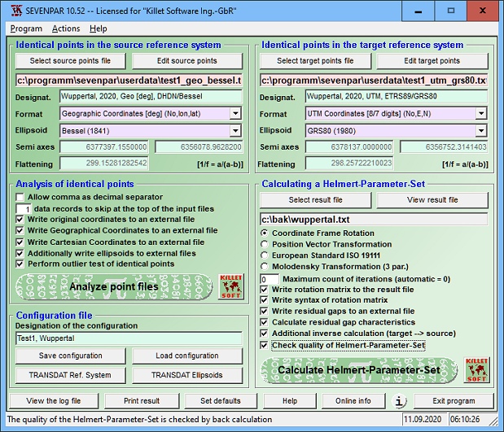Toggle Calculate residual gap characteristics
The height and width of the screenshot is (432, 504).
pos(265,322)
